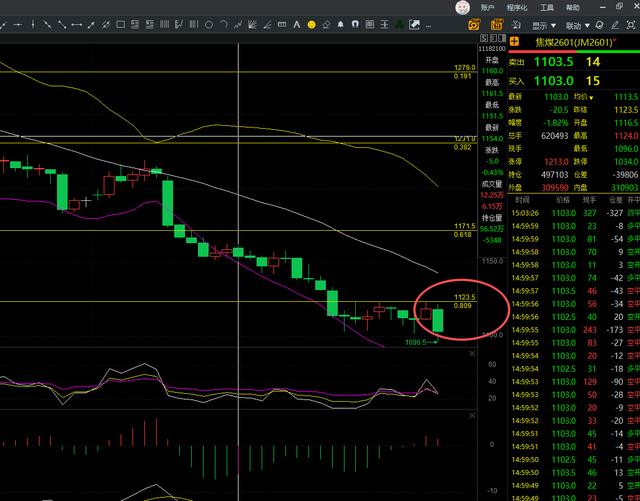This screenshot has width=640, height=501.
Task: Select the arc drawing tool
Action: coord(223,25)
